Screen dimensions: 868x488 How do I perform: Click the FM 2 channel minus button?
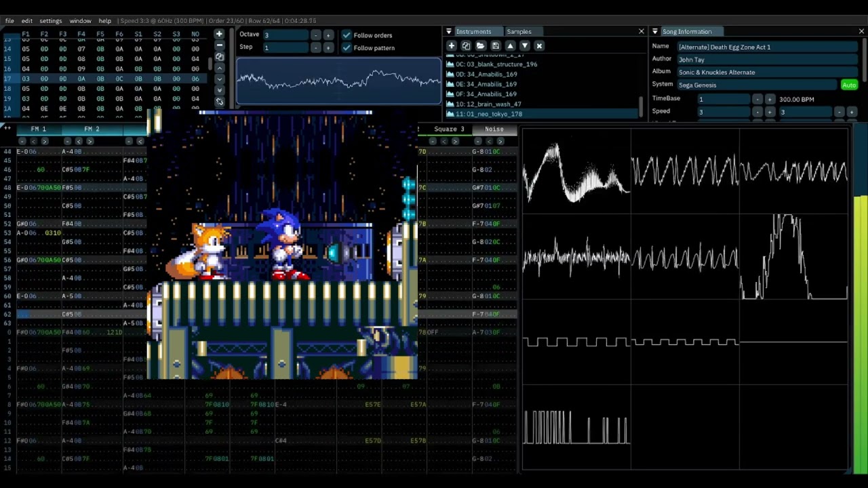pyautogui.click(x=67, y=141)
